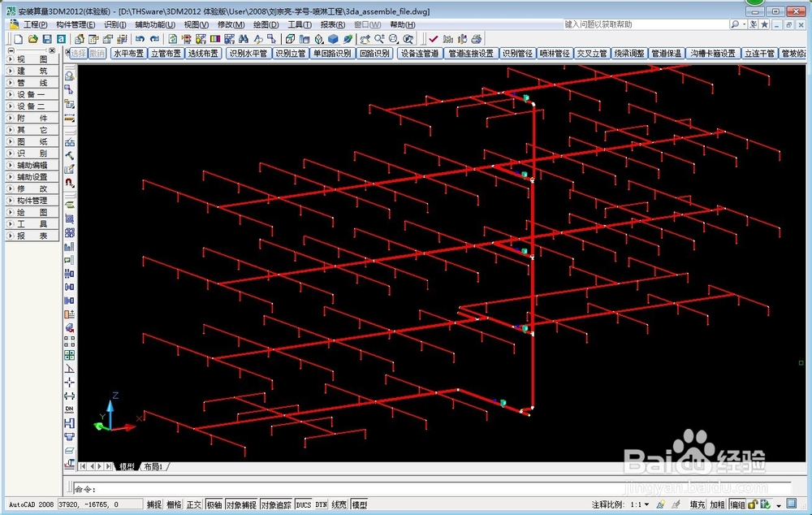Toggle DYN dynamic input
The image size is (812, 515).
[321, 504]
